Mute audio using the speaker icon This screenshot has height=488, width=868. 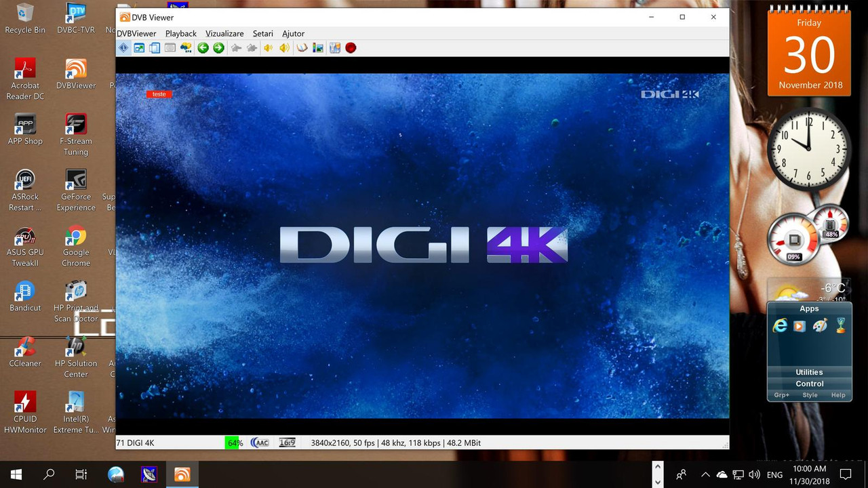click(268, 47)
